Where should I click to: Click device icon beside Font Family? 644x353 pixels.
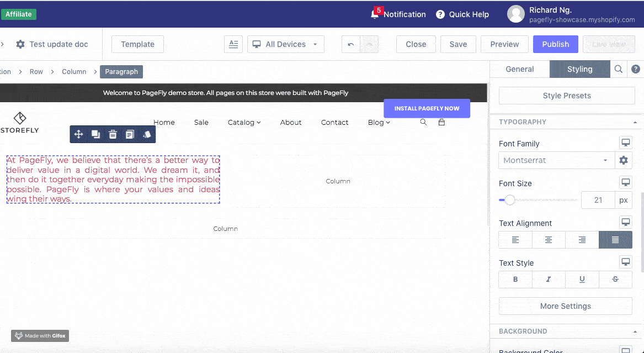coord(626,143)
